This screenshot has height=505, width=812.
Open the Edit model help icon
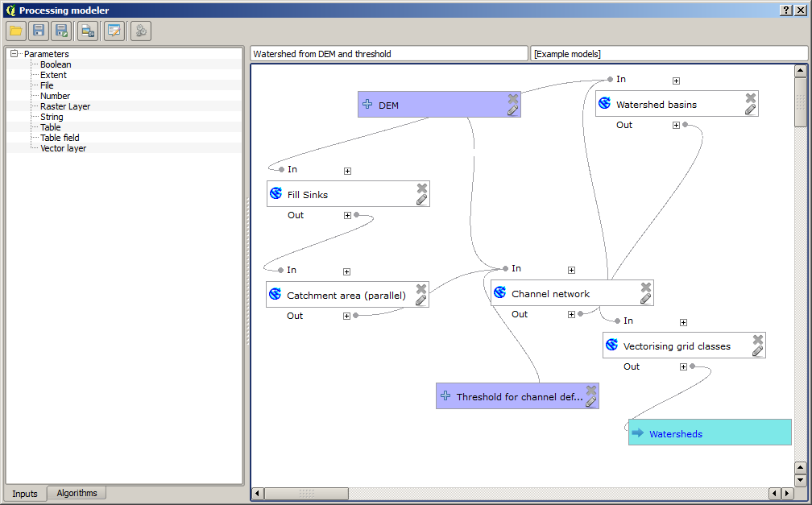coord(114,31)
